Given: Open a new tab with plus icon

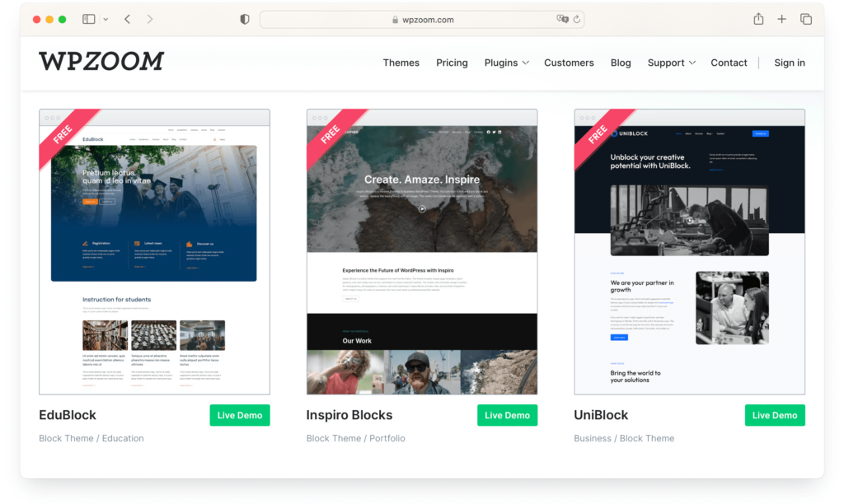Looking at the screenshot, I should point(781,20).
